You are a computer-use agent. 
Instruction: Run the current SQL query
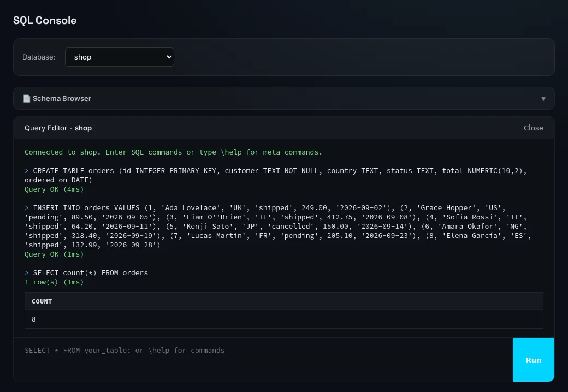point(533,360)
